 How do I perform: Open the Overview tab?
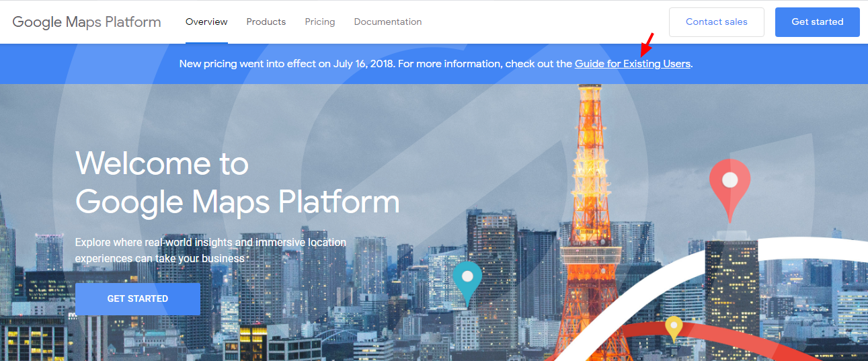(x=206, y=22)
